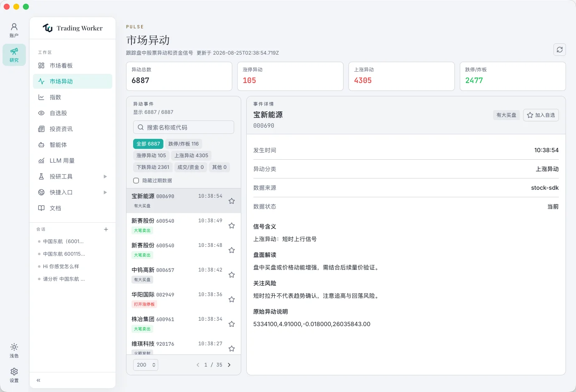Add a new 会话 with the plus icon
Screen dimensions: 576x392
pos(106,229)
